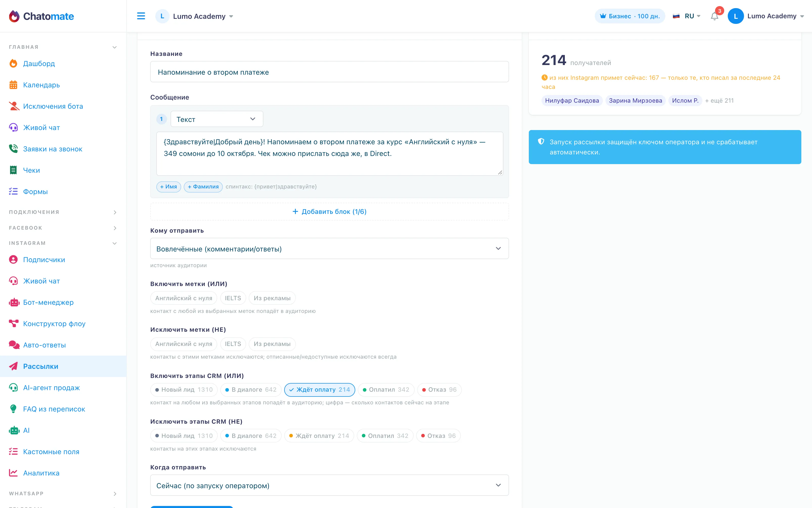Open Кому отправить audience dropdown
Image resolution: width=812 pixels, height=508 pixels.
pos(329,249)
